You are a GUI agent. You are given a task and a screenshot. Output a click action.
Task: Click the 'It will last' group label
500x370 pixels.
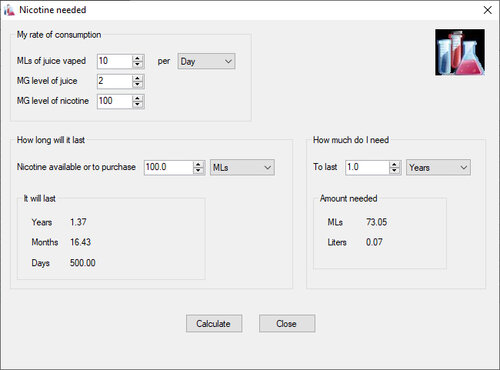(39, 199)
